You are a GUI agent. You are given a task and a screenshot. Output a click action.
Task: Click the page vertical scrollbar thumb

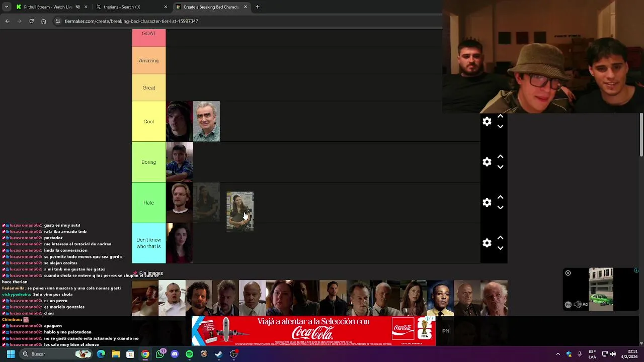click(641, 136)
